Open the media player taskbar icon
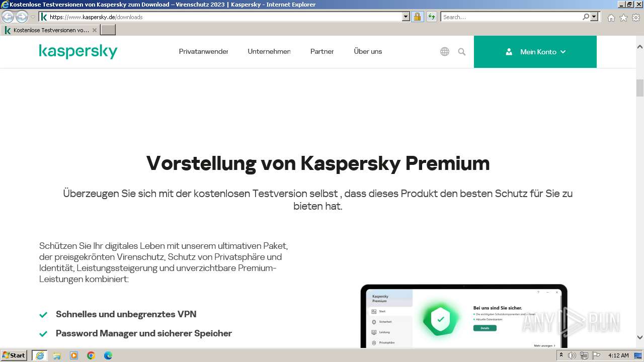This screenshot has width=644, height=362. pyautogui.click(x=74, y=355)
